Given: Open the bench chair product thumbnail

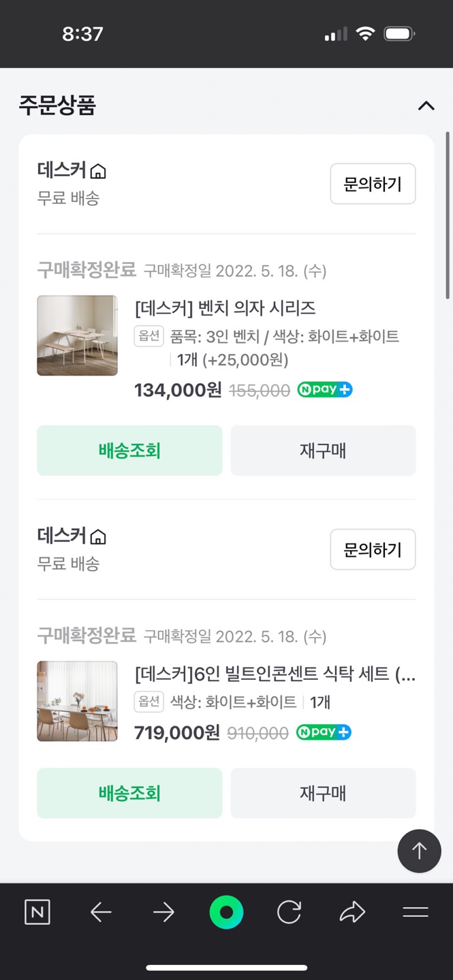Looking at the screenshot, I should 77,336.
